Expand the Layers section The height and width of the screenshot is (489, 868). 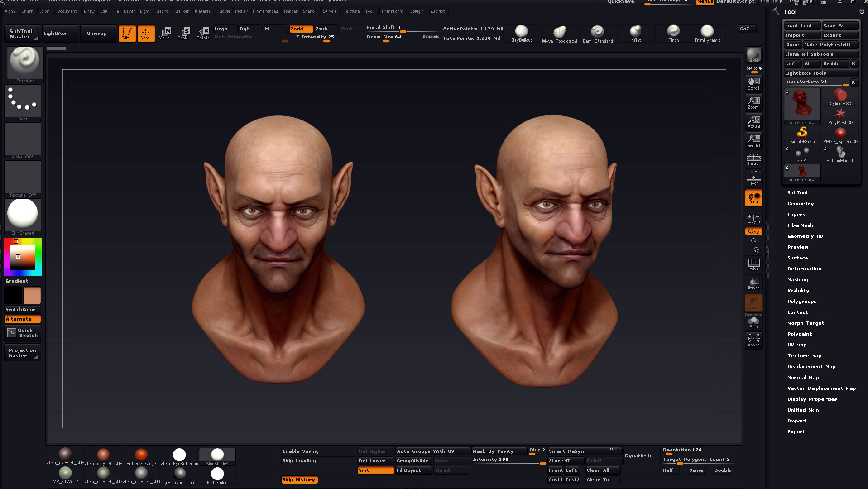click(x=796, y=215)
